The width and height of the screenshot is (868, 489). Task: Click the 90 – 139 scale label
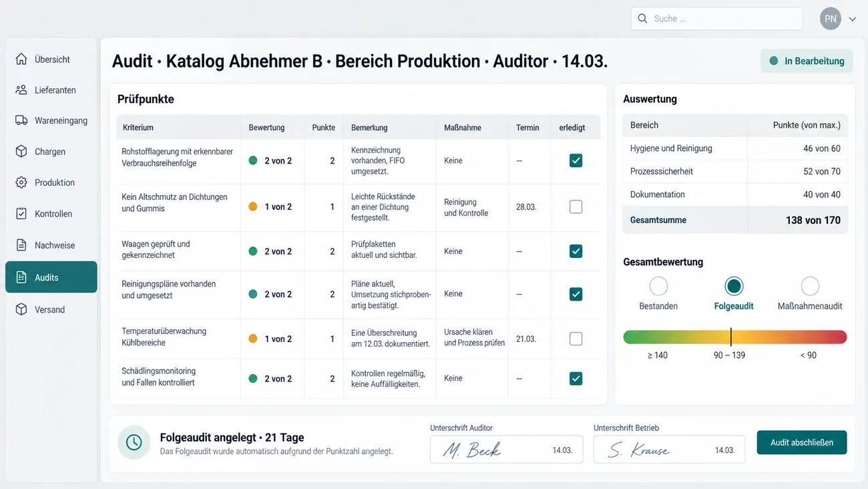(729, 355)
